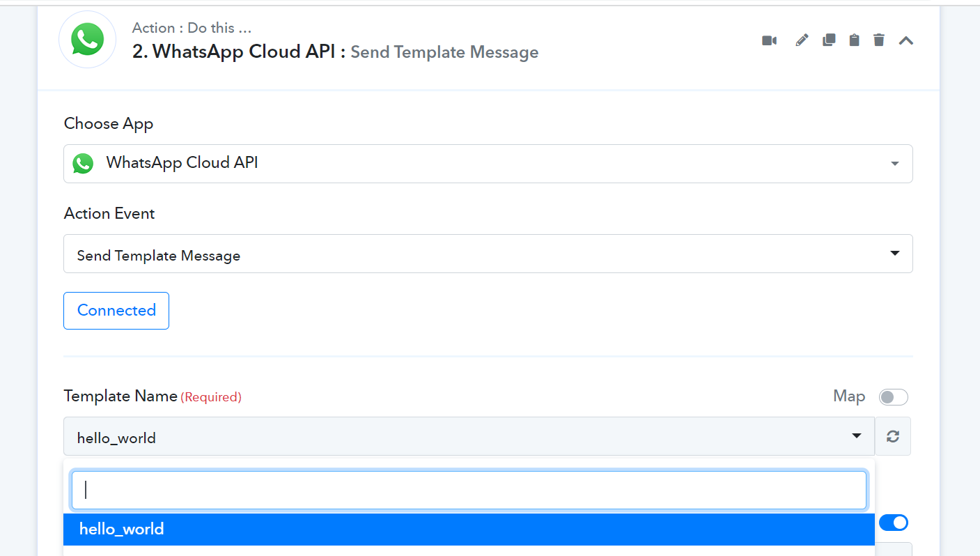The image size is (980, 556).
Task: Toggle the Map switch for Template Name
Action: click(x=893, y=397)
